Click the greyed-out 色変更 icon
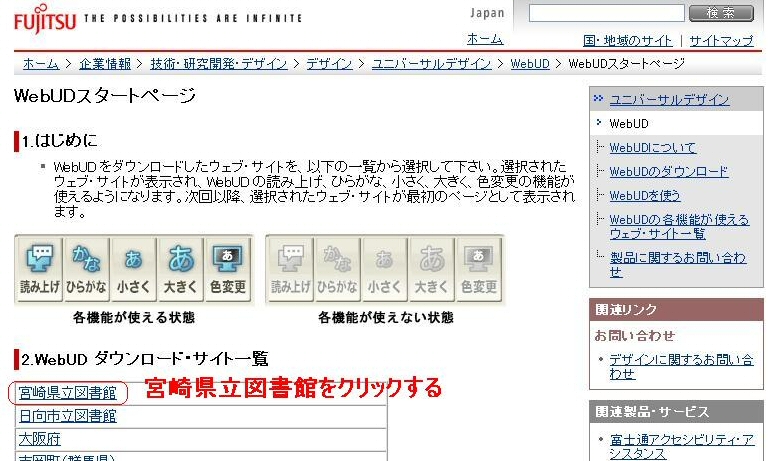Screen dimensions: 774x461 click(478, 269)
